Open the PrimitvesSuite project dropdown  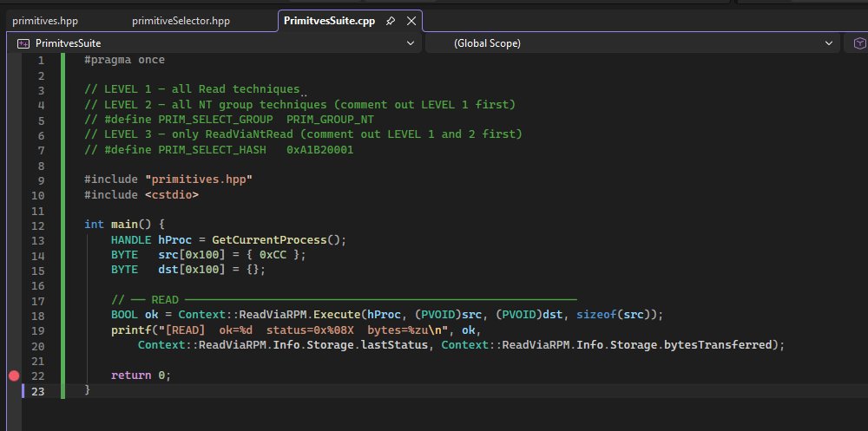[x=411, y=43]
